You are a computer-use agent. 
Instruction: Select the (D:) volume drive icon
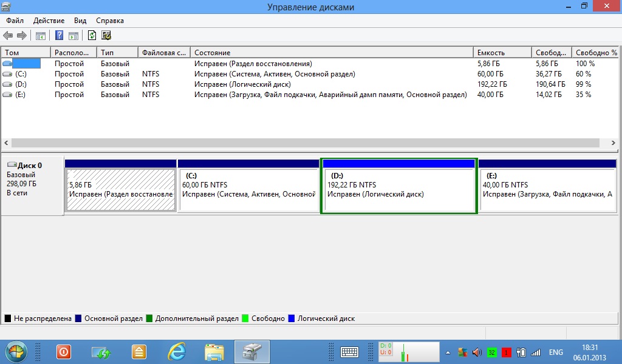[x=7, y=84]
